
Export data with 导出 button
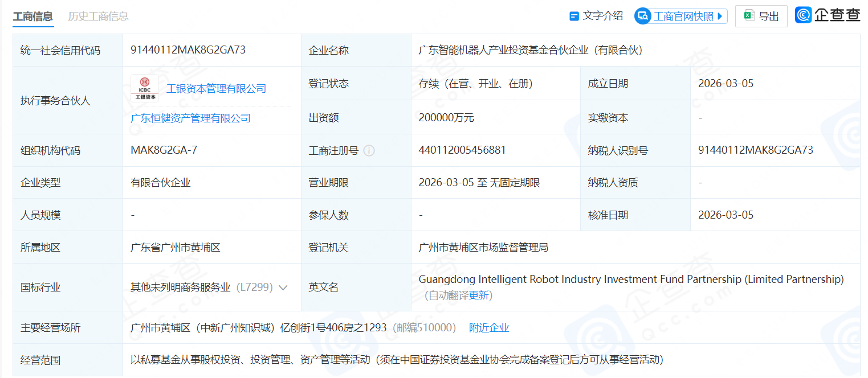point(761,16)
